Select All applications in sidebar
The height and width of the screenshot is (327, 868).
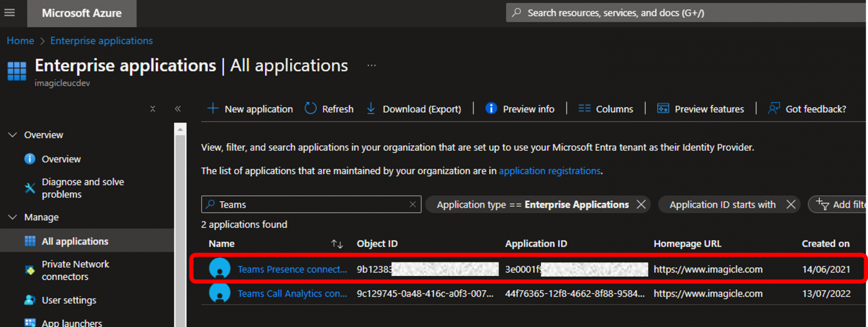pyautogui.click(x=75, y=241)
